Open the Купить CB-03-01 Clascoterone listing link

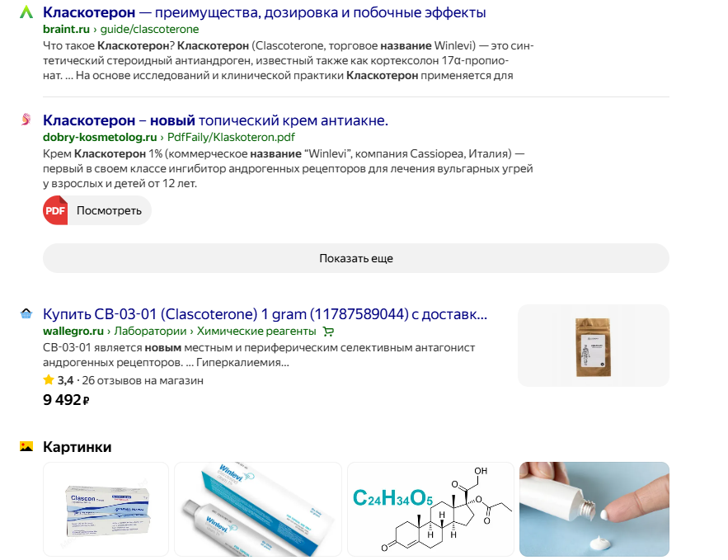click(265, 314)
